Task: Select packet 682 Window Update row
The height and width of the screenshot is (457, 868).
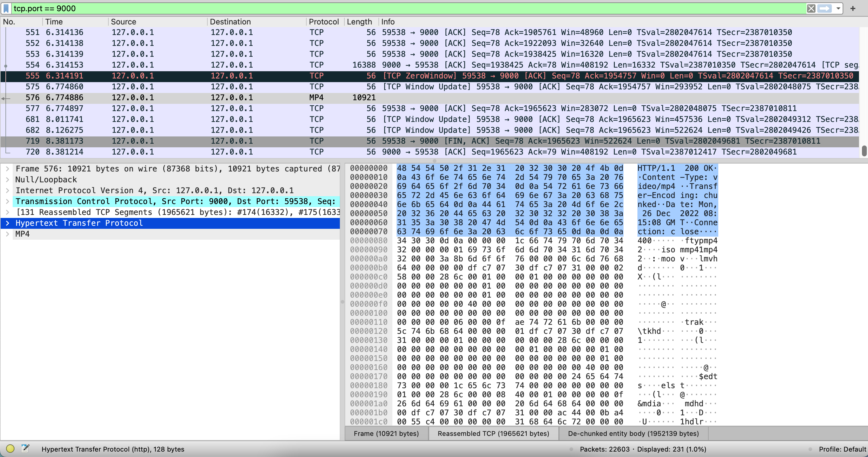Action: [x=429, y=130]
